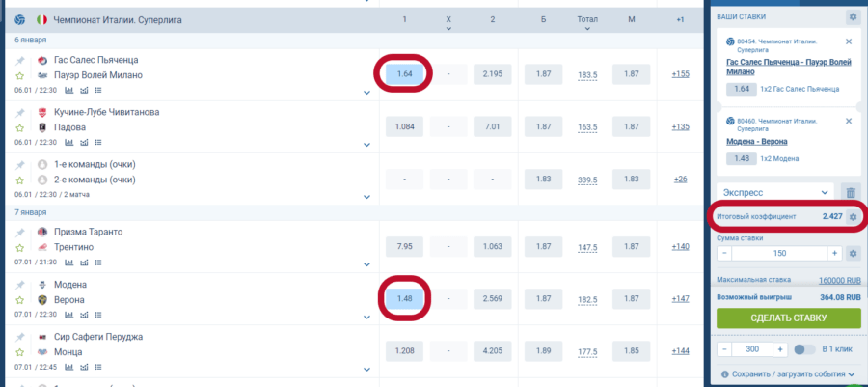
Task: Open +155 additional markets link
Action: coord(681,74)
